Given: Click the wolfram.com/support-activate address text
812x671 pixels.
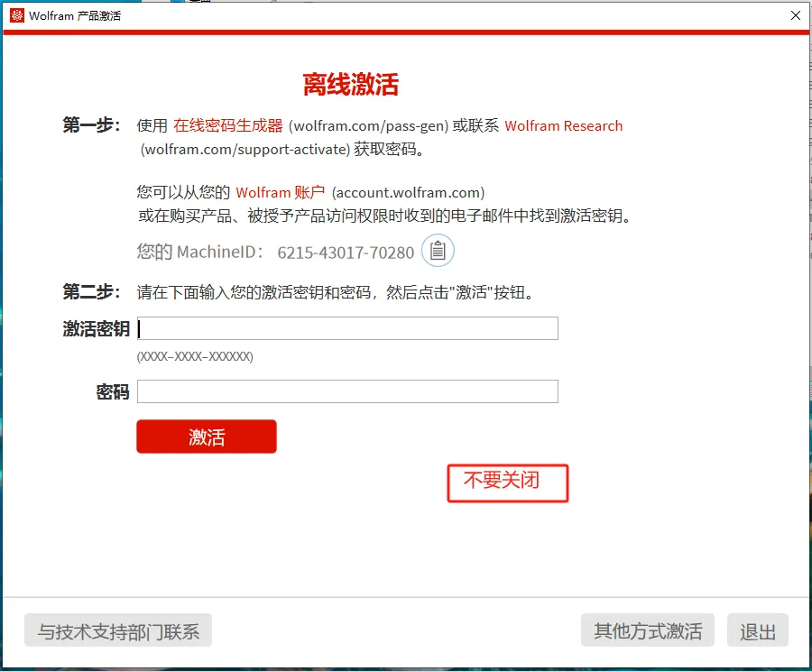Looking at the screenshot, I should pyautogui.click(x=245, y=150).
